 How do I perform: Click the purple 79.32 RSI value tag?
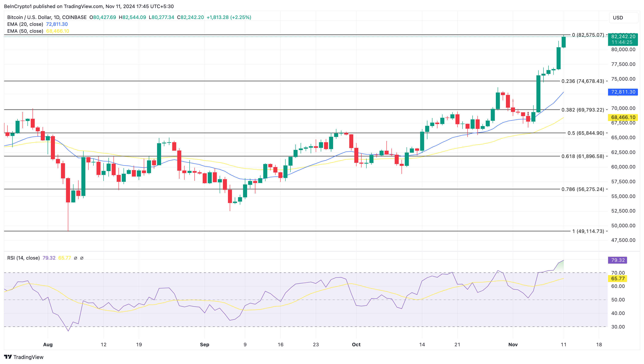(x=618, y=260)
